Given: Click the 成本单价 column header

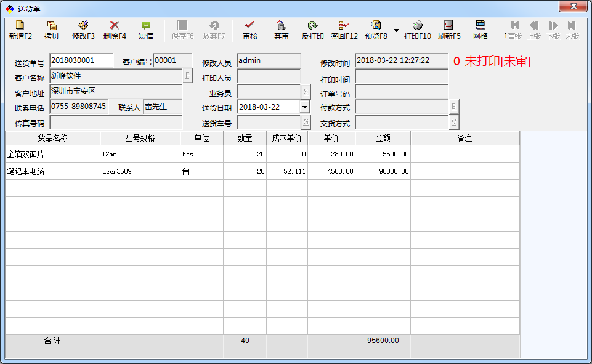Looking at the screenshot, I should pos(287,138).
